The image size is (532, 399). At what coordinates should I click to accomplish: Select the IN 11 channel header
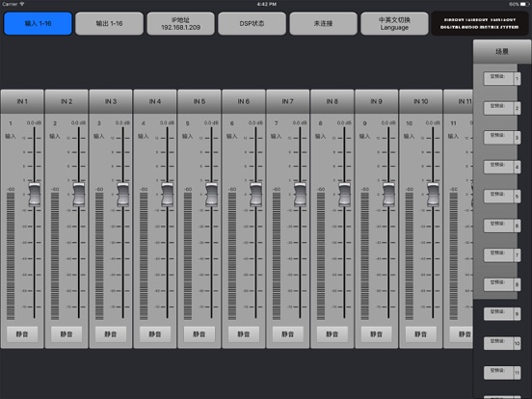[459, 101]
